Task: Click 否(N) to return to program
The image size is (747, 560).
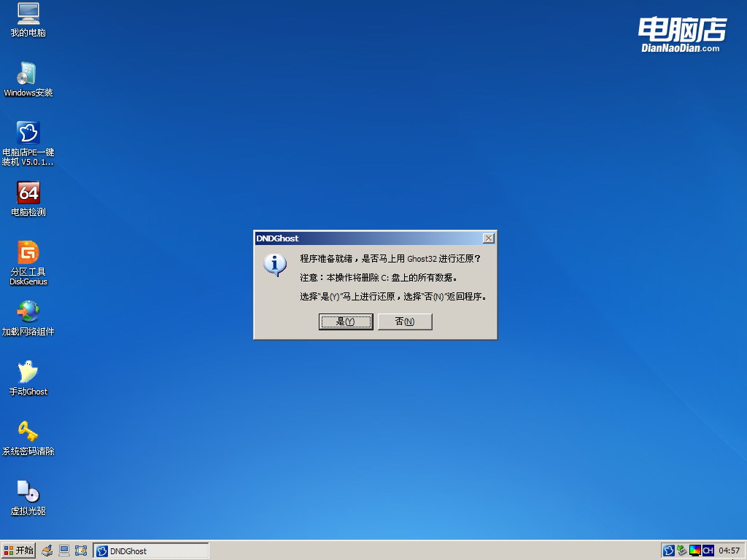Action: pos(405,322)
